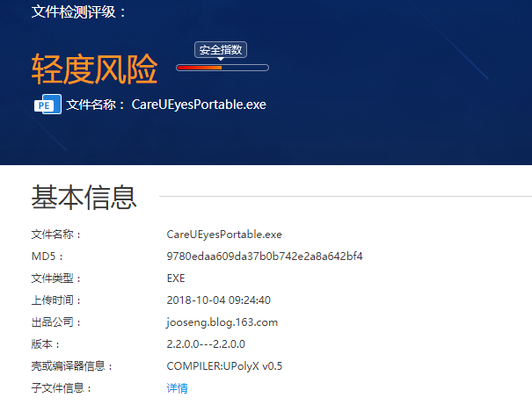Click the 文件类型： field label
This screenshot has height=412, width=532.
[x=56, y=278]
